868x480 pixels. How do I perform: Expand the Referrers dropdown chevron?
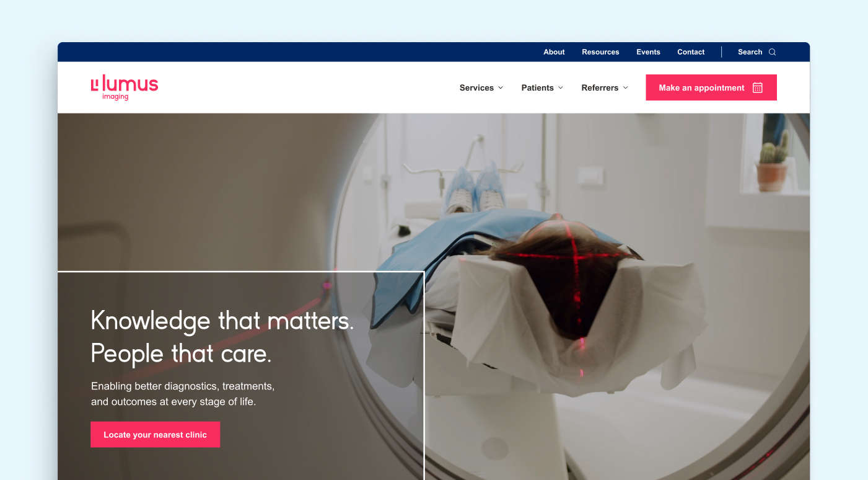(x=625, y=87)
